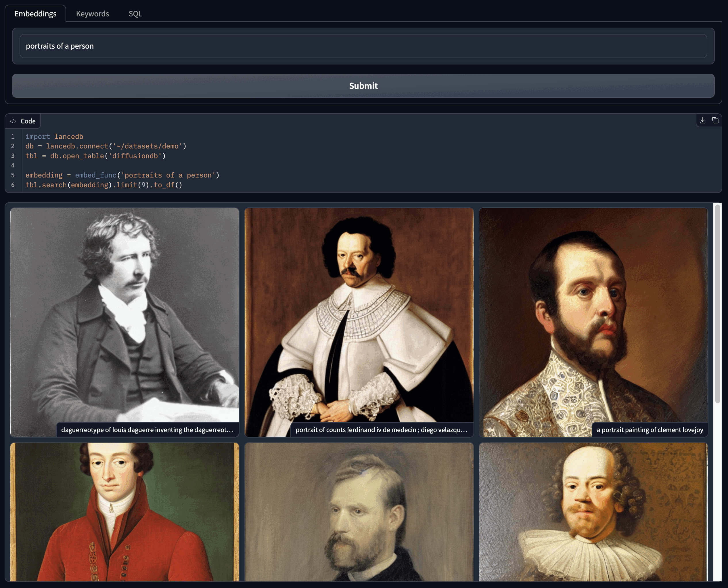Image resolution: width=728 pixels, height=588 pixels.
Task: Click line number 4 in code gutter
Action: 13,165
